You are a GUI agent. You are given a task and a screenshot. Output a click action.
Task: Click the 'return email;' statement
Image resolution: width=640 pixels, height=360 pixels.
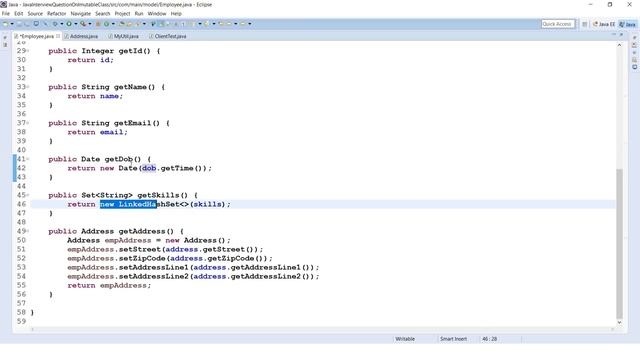98,132
